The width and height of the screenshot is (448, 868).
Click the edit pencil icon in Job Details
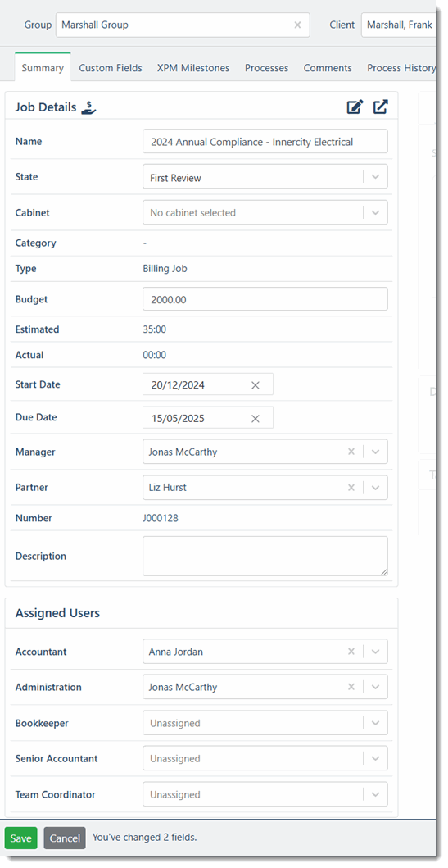(355, 107)
